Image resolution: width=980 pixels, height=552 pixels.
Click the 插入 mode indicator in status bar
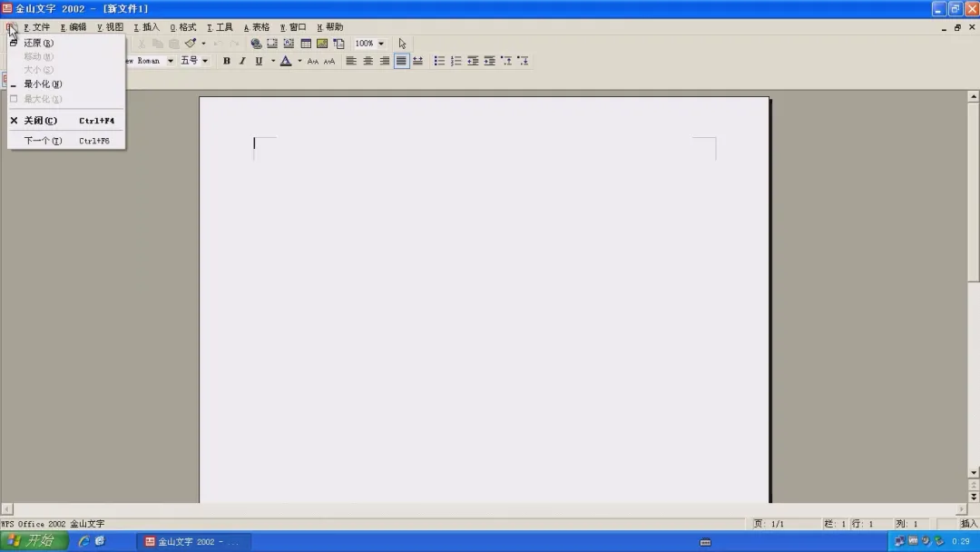969,524
